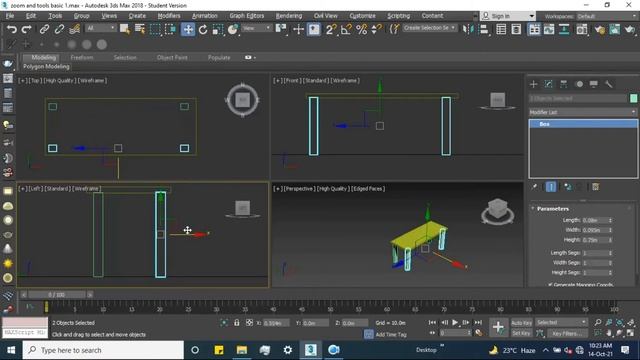Toggle Window/Crossing selection mode
The image size is (640, 360).
pos(170,29)
